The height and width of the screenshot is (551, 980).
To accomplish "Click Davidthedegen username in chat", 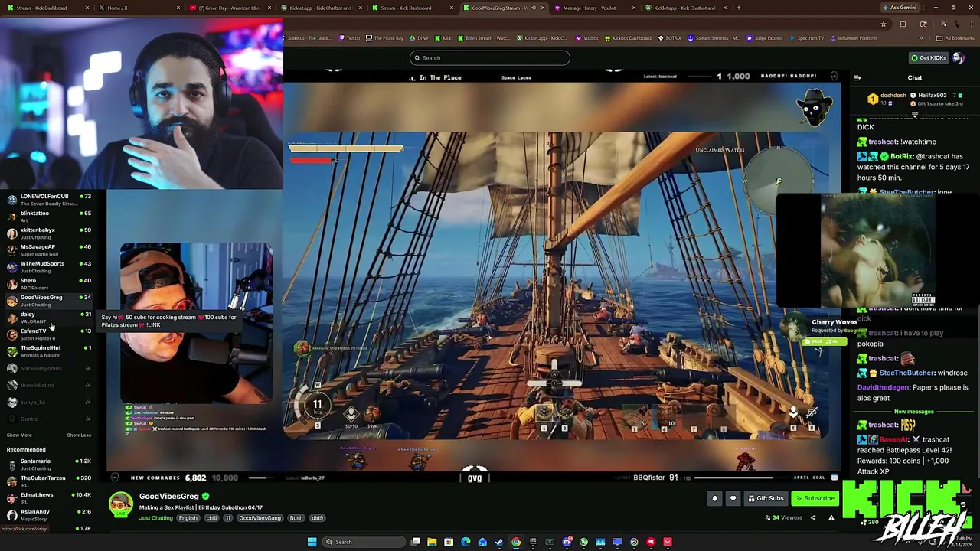I will [883, 387].
